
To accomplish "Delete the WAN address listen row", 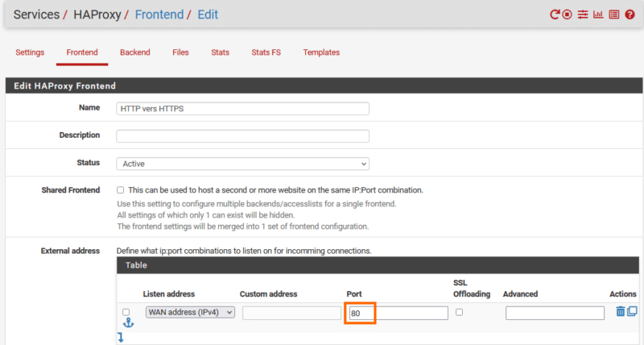I will [x=620, y=312].
